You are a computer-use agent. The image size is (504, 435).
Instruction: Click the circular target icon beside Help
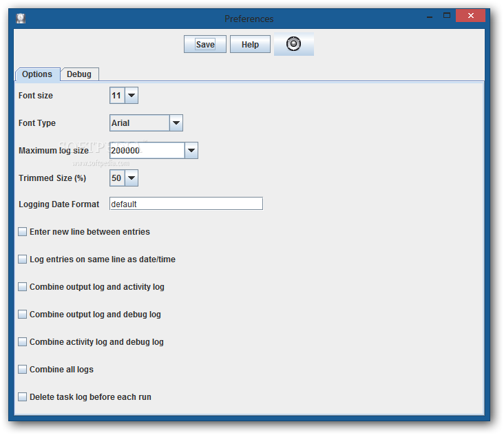pyautogui.click(x=294, y=44)
